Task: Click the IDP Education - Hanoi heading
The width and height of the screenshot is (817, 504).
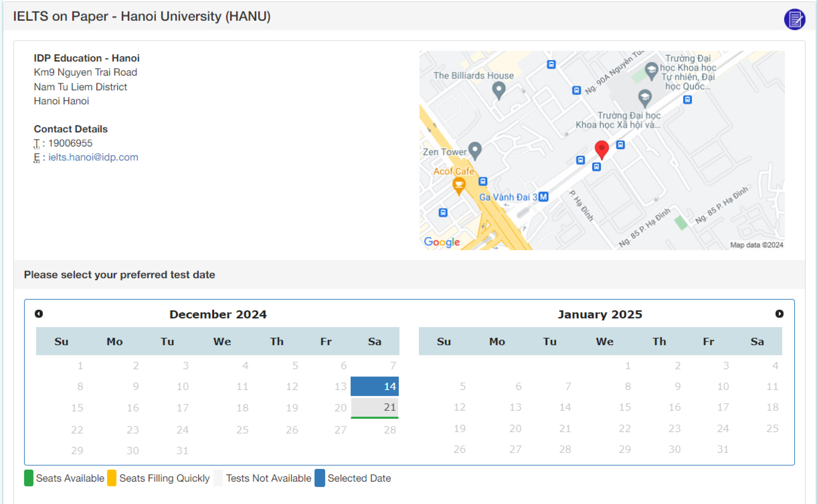Action: pyautogui.click(x=86, y=58)
